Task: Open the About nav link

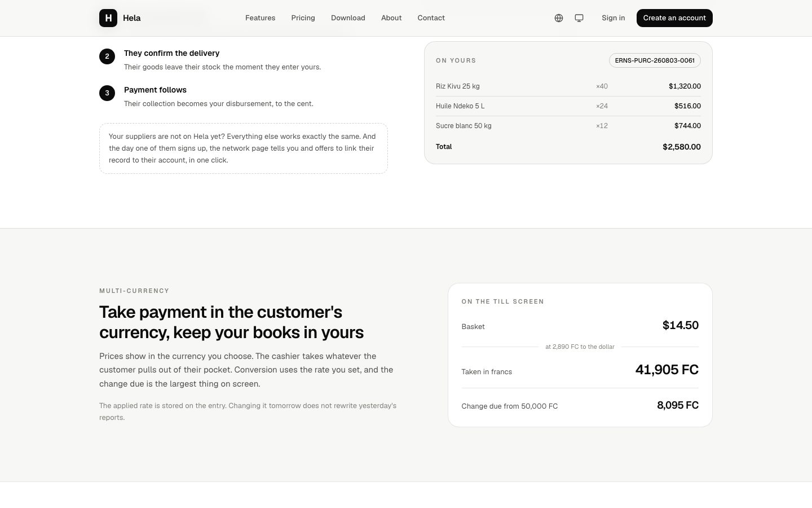Action: [391, 18]
